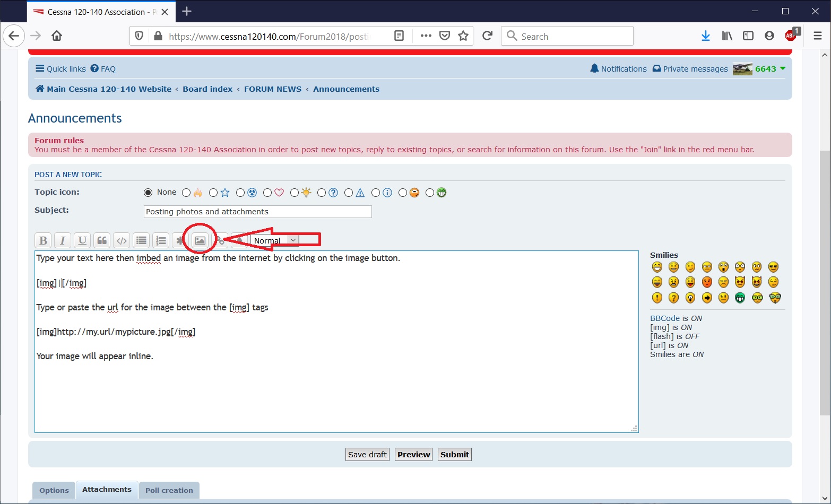
Task: Reload the current page
Action: [487, 36]
